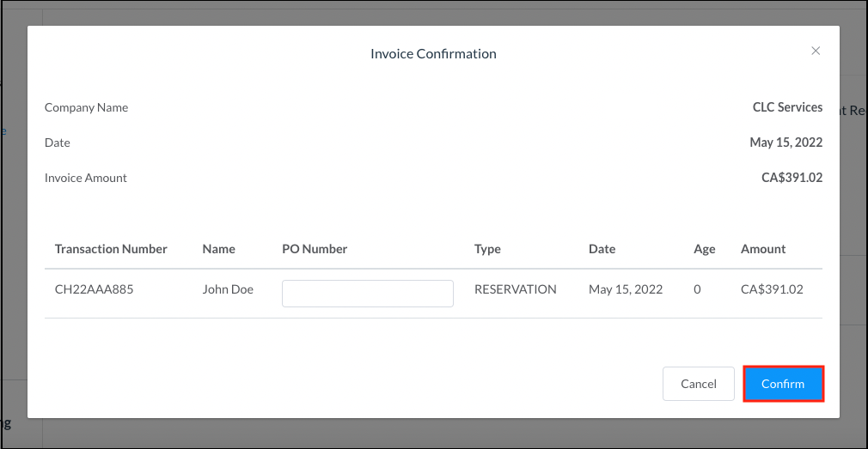Select the PO Number column header
Viewport: 868px width, 449px height.
point(315,249)
